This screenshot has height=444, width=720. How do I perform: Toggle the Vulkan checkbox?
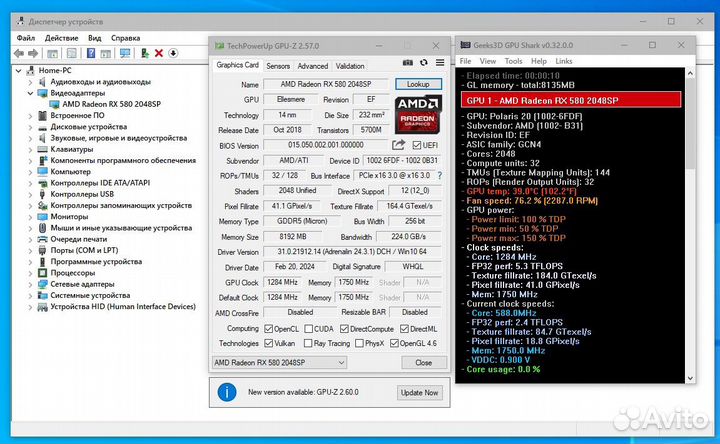pos(269,343)
